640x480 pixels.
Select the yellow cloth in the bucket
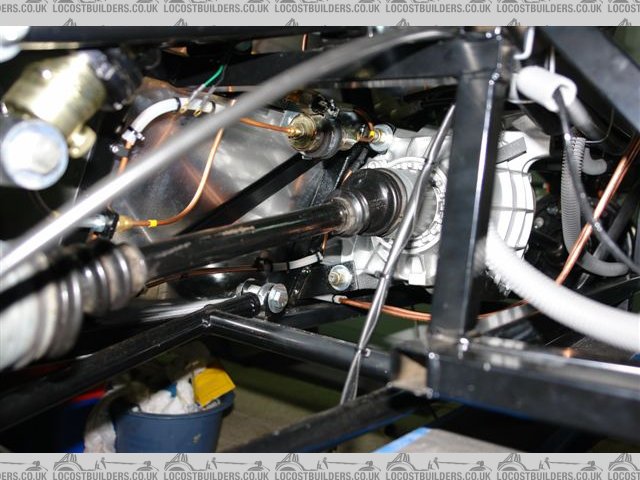[x=214, y=386]
